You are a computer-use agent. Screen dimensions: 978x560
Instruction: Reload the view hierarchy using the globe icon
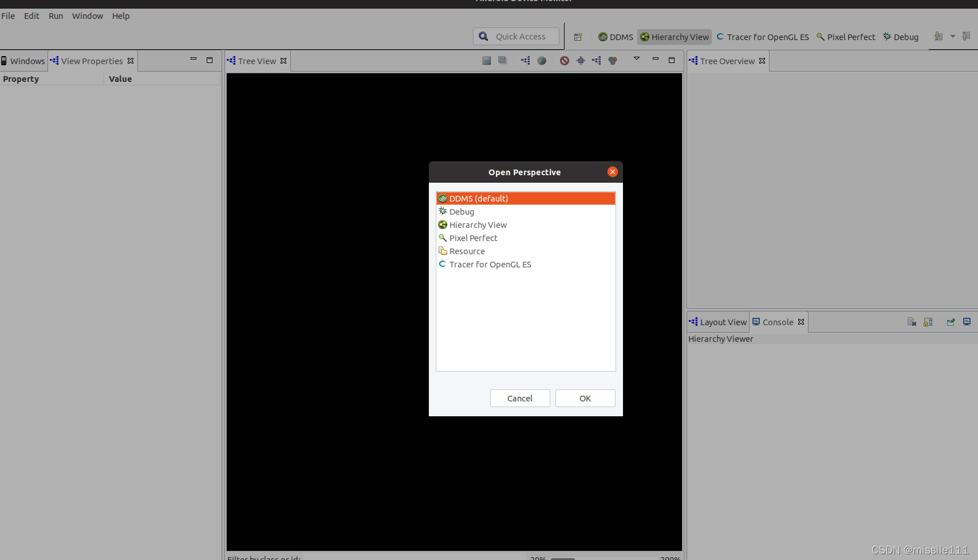pos(542,60)
